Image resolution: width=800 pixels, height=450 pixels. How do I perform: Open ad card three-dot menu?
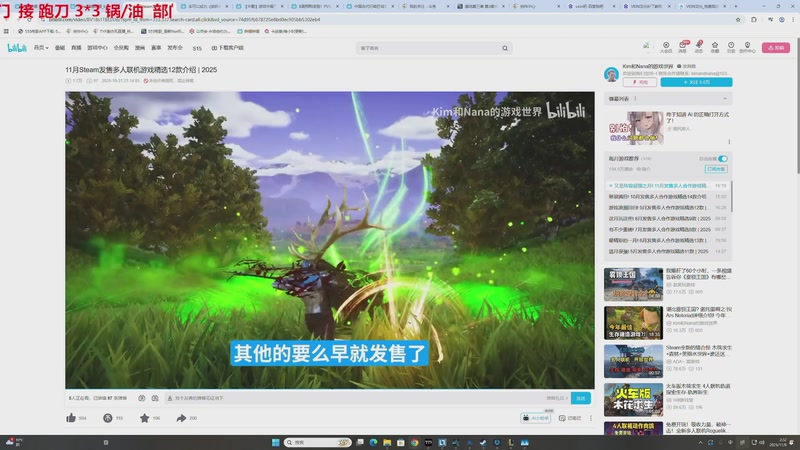pos(729,142)
